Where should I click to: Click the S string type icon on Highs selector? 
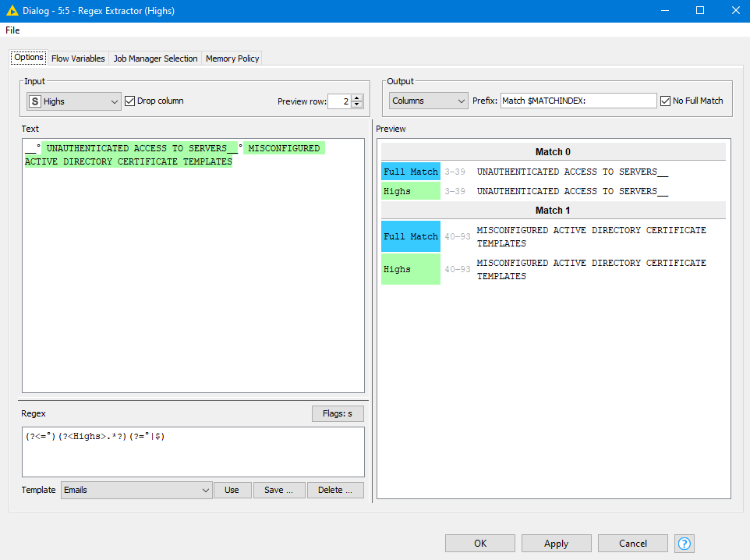(x=34, y=101)
